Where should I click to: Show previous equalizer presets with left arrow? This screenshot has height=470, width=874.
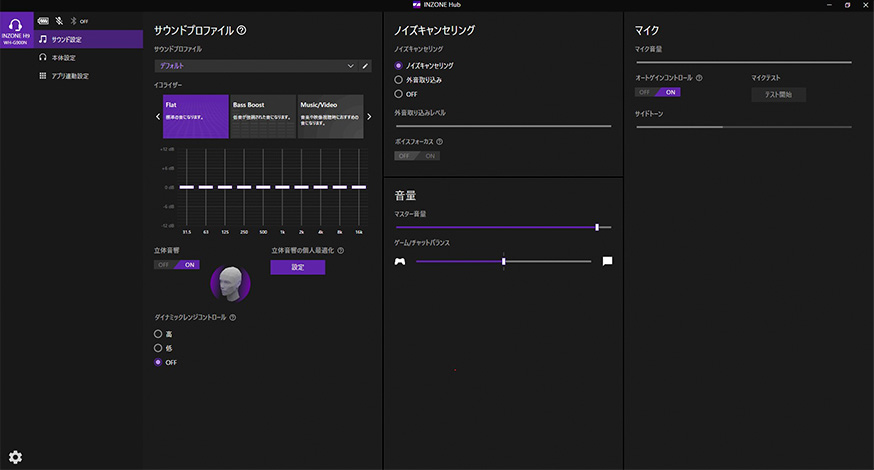tap(157, 117)
